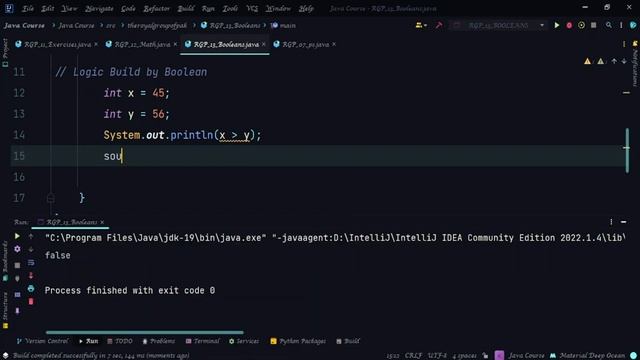Viewport: 640px width, 360px height.
Task: Rerun program using Run panel play icon
Action: (17, 236)
